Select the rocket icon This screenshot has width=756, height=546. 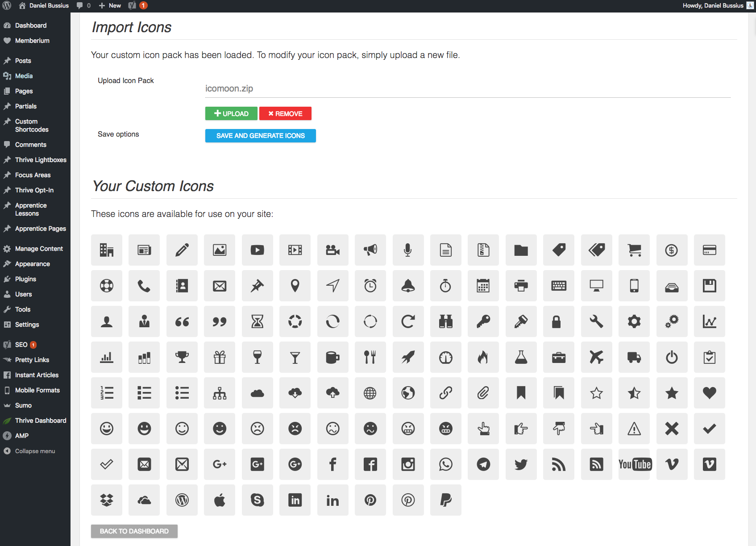tap(408, 357)
